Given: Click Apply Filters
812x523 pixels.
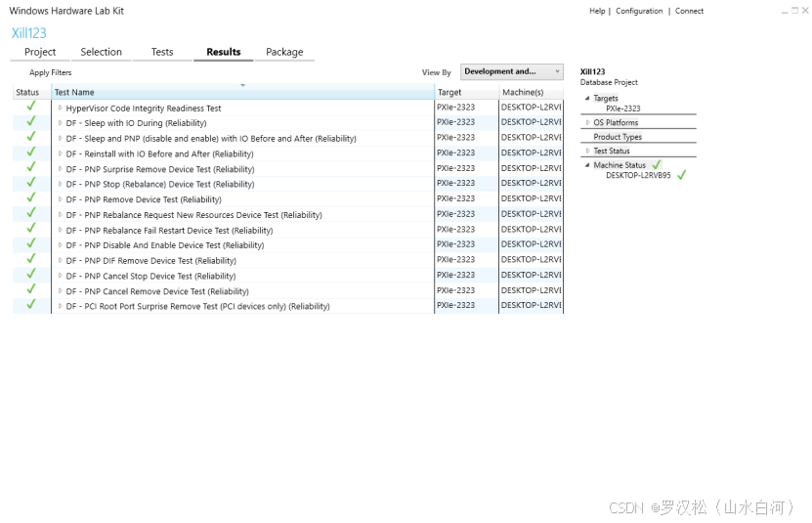Looking at the screenshot, I should coord(50,72).
